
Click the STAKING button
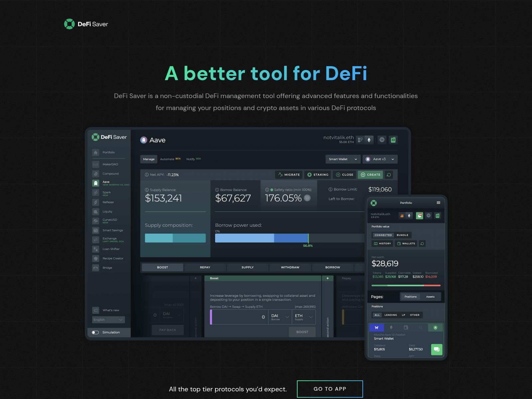pos(318,175)
